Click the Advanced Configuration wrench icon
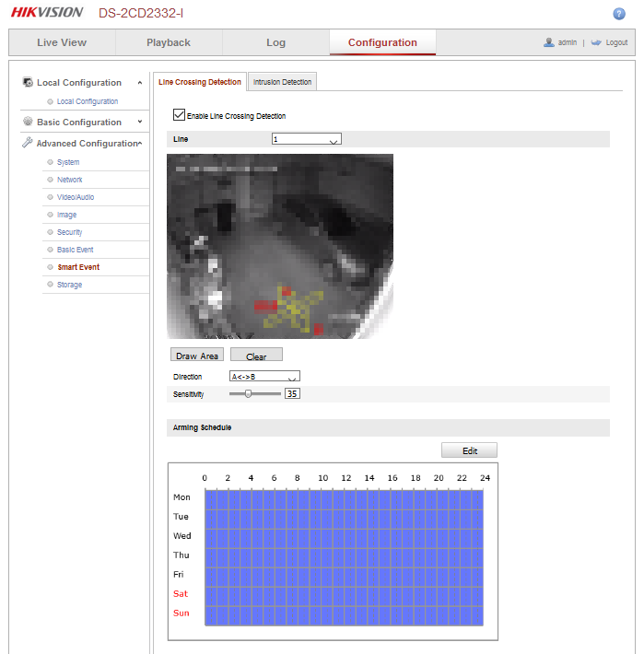The image size is (644, 654). [x=28, y=144]
